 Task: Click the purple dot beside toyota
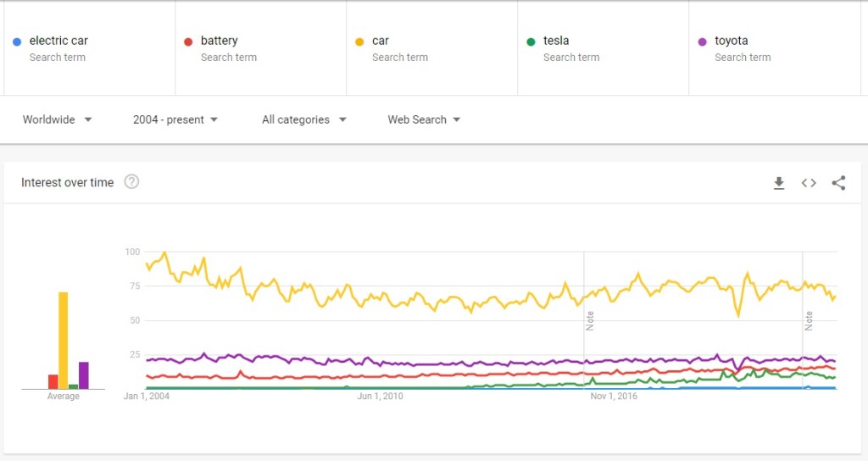point(702,42)
